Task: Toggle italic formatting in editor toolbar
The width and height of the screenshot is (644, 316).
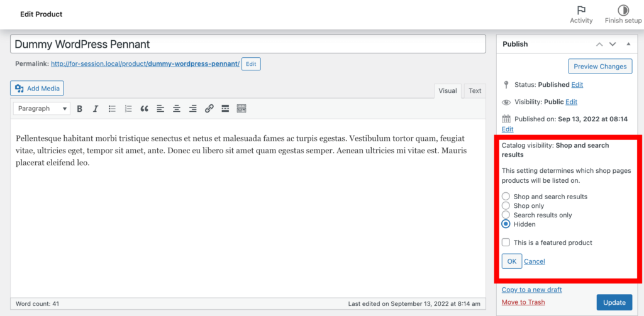Action: [96, 109]
